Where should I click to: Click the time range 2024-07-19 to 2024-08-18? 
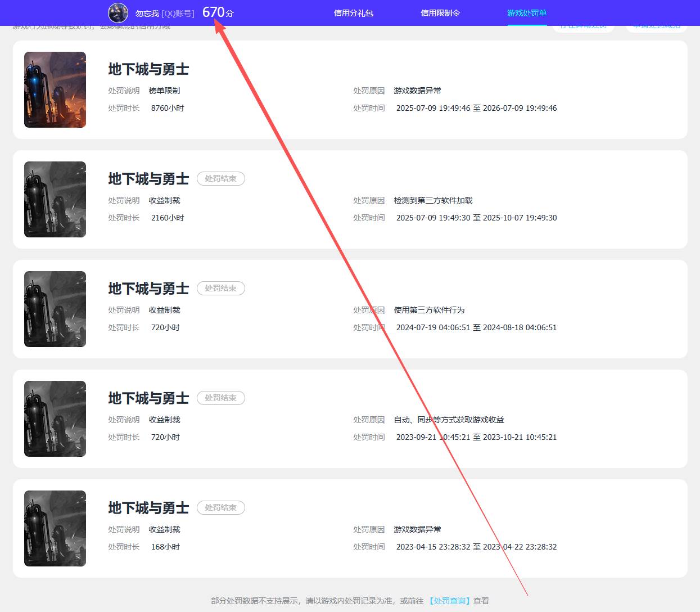[x=476, y=327]
